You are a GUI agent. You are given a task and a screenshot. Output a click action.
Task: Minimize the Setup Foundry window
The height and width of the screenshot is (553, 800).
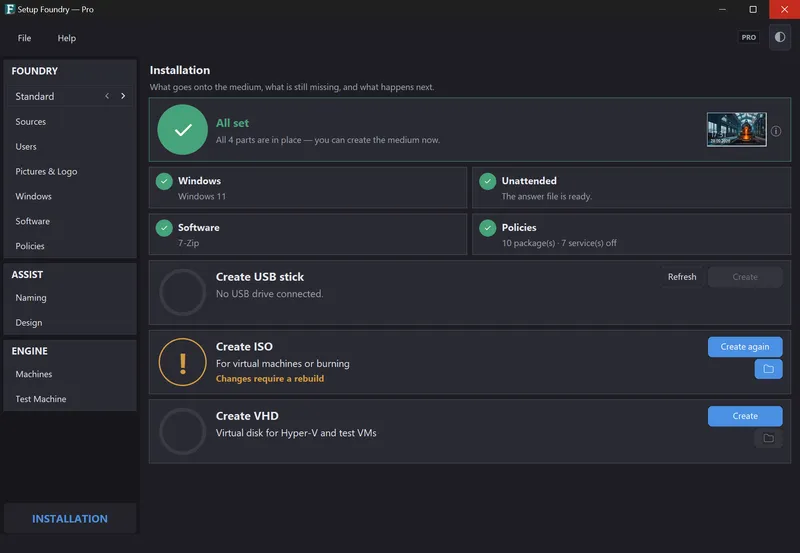722,9
